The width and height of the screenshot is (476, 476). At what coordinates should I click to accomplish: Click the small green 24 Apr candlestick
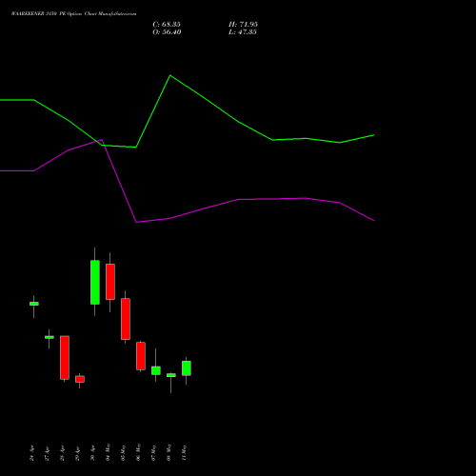click(x=34, y=304)
